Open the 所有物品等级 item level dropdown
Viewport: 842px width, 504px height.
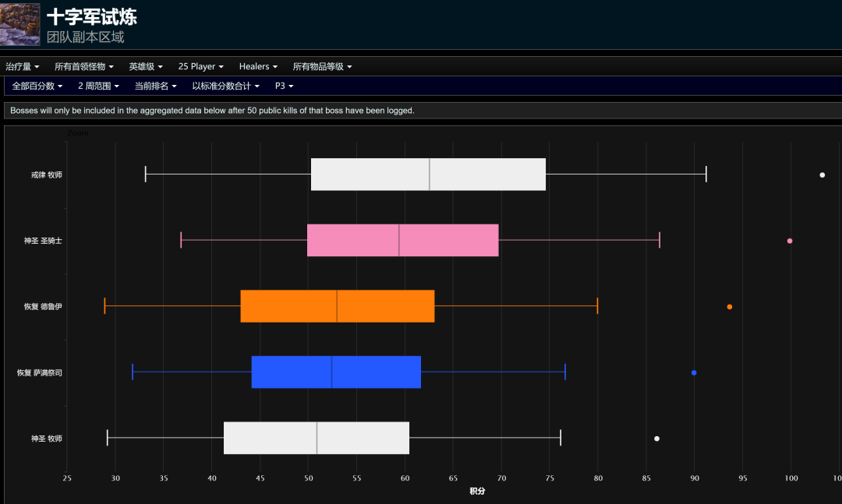point(322,66)
